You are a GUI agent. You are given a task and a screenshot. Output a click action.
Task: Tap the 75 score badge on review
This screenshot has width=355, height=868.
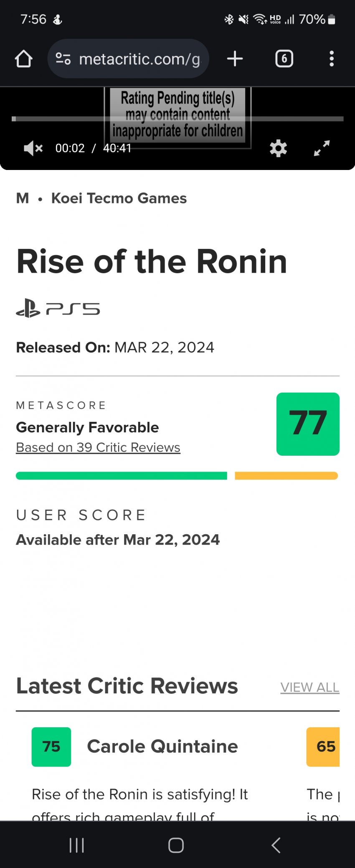point(51,747)
